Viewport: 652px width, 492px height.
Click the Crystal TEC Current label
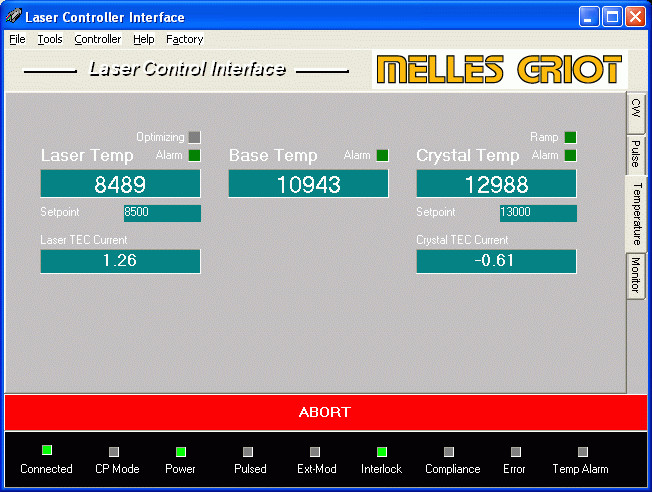(x=462, y=240)
